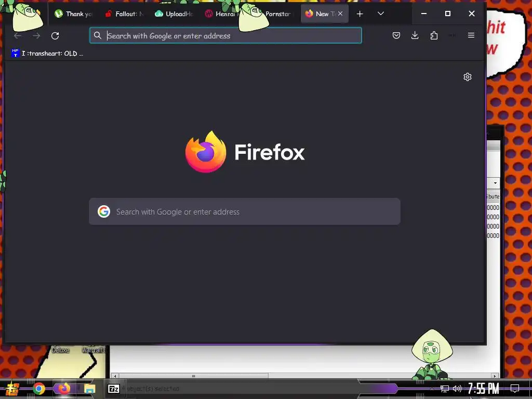
Task: Open dropdown arrow in background window
Action: [x=495, y=183]
